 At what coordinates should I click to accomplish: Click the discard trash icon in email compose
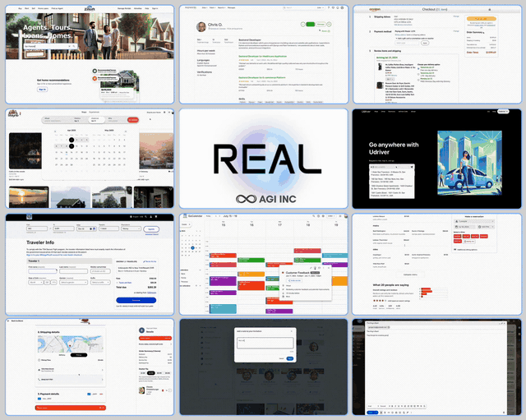click(x=504, y=413)
